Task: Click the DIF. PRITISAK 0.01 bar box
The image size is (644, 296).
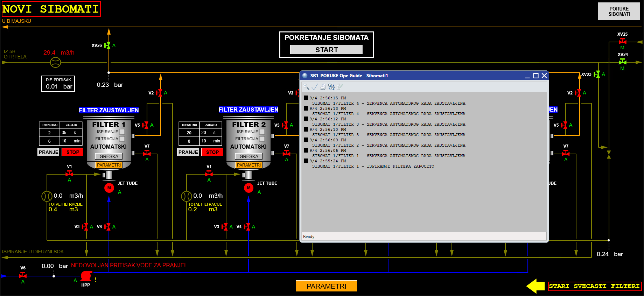Action: click(x=58, y=84)
